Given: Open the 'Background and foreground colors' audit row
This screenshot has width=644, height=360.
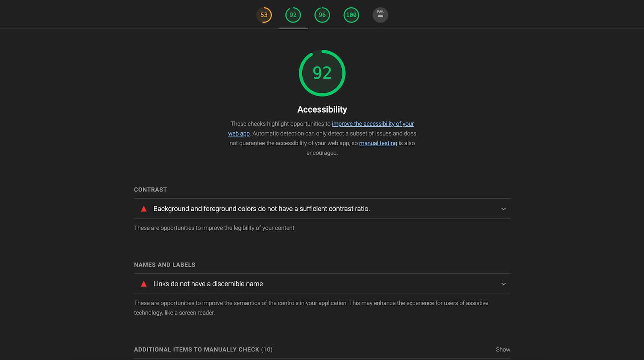Looking at the screenshot, I should point(322,209).
